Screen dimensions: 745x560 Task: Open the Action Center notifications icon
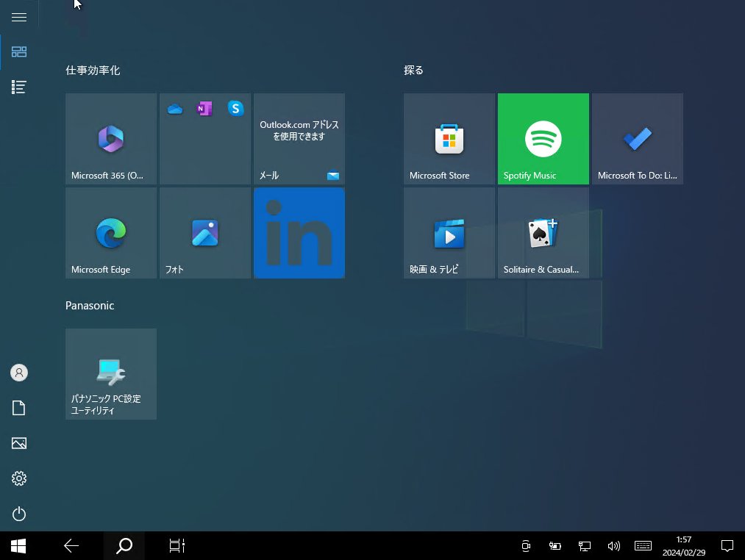pyautogui.click(x=727, y=546)
